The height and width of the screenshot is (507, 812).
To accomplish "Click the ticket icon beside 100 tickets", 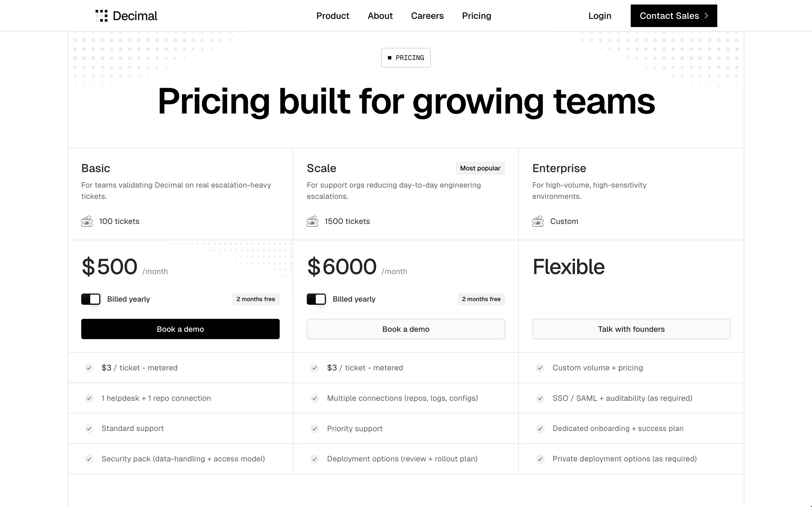I will tap(87, 221).
